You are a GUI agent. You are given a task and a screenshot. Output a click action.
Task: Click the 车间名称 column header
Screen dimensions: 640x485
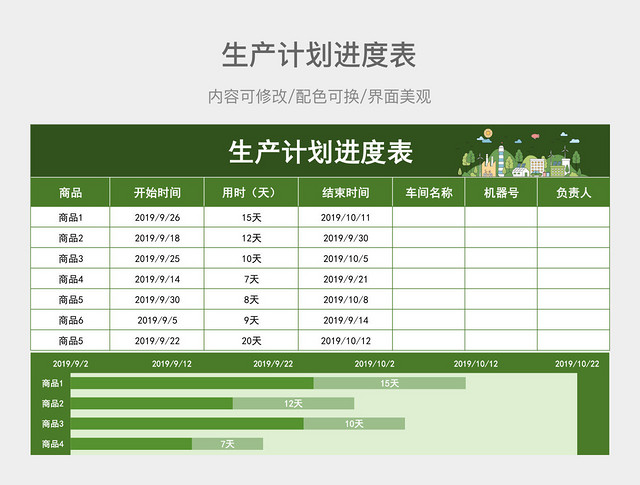pyautogui.click(x=429, y=192)
